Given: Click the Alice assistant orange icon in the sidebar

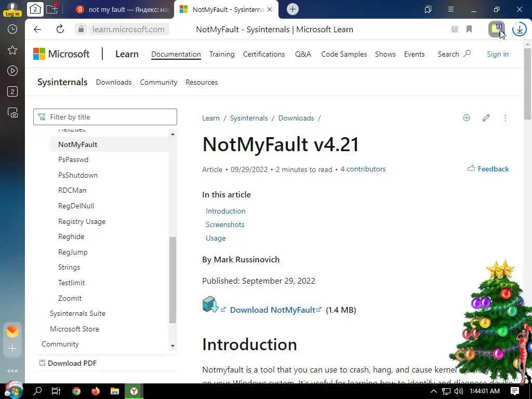Looking at the screenshot, I should (x=12, y=331).
